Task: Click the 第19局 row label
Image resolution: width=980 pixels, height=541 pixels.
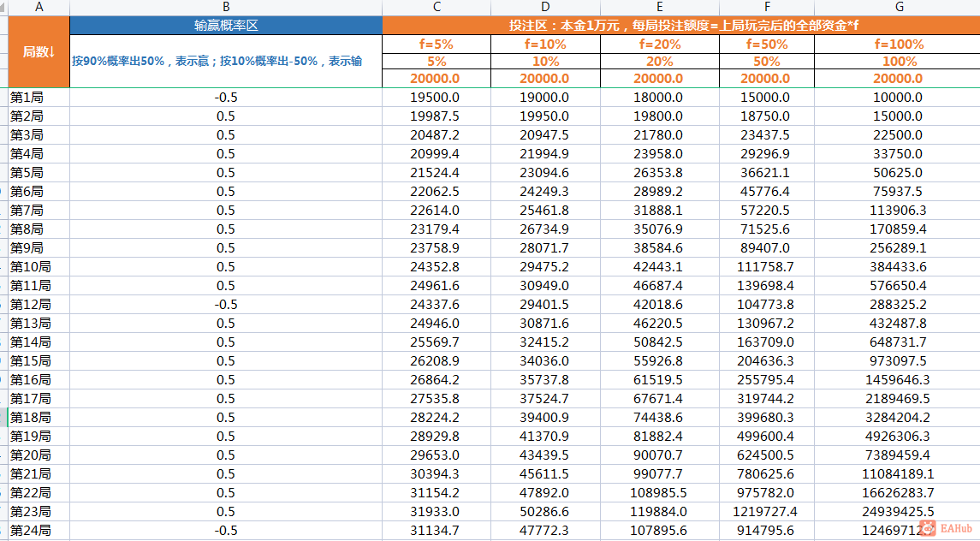Action: [x=39, y=436]
